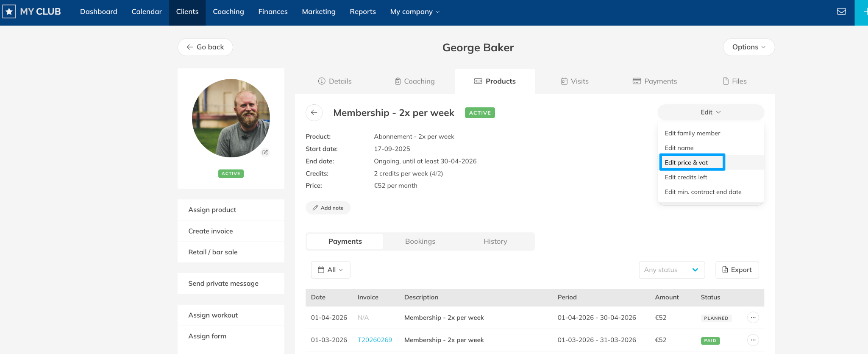
Task: Click the blue plus icon at top right
Action: coord(863,12)
